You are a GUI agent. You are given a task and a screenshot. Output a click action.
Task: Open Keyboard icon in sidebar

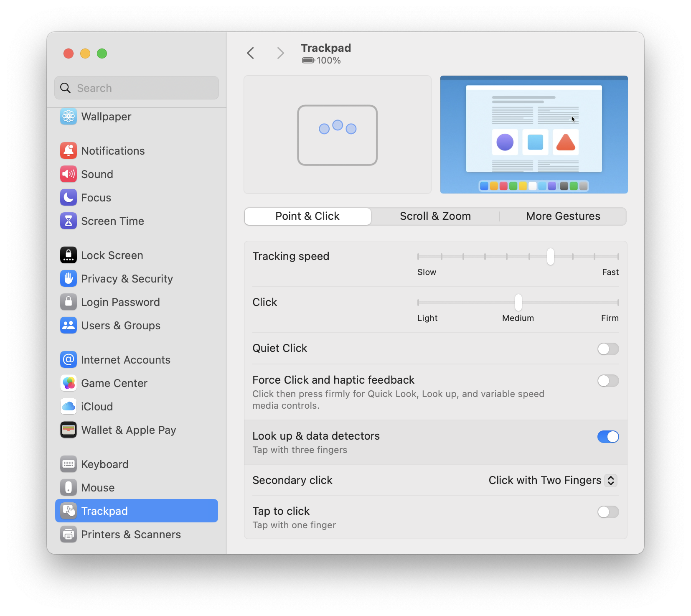pos(69,464)
